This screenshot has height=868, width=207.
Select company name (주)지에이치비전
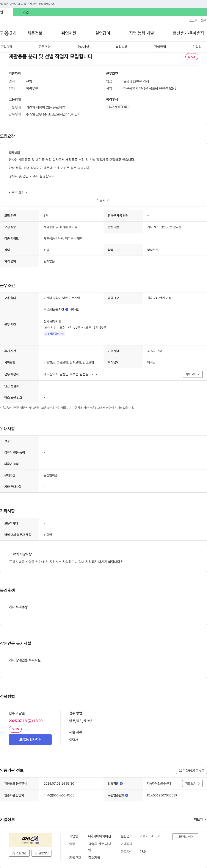point(99,836)
